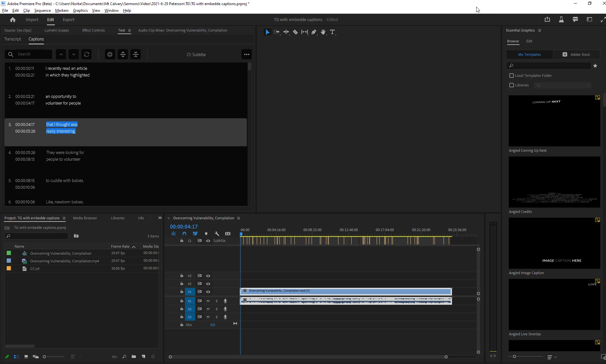Toggle Snap in Timeline magnet
The height and width of the screenshot is (364, 606).
tap(184, 234)
